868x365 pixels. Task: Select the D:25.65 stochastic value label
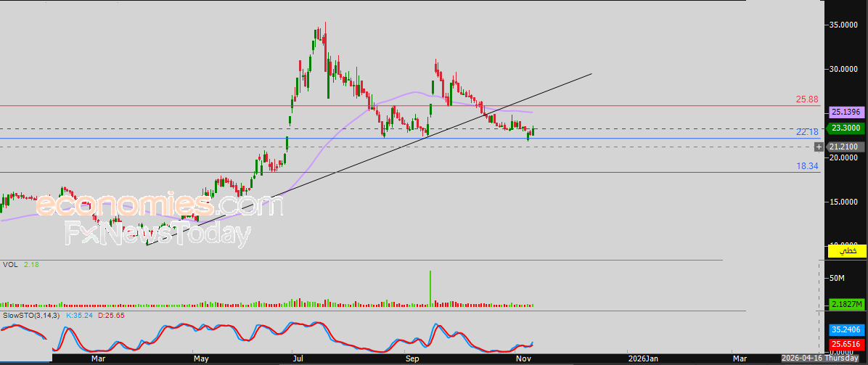[111, 316]
